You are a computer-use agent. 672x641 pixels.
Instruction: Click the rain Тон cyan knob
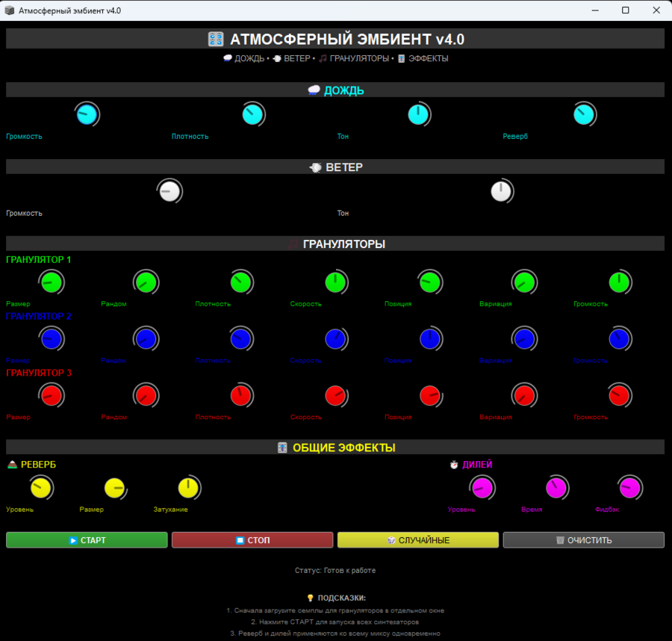click(x=418, y=114)
